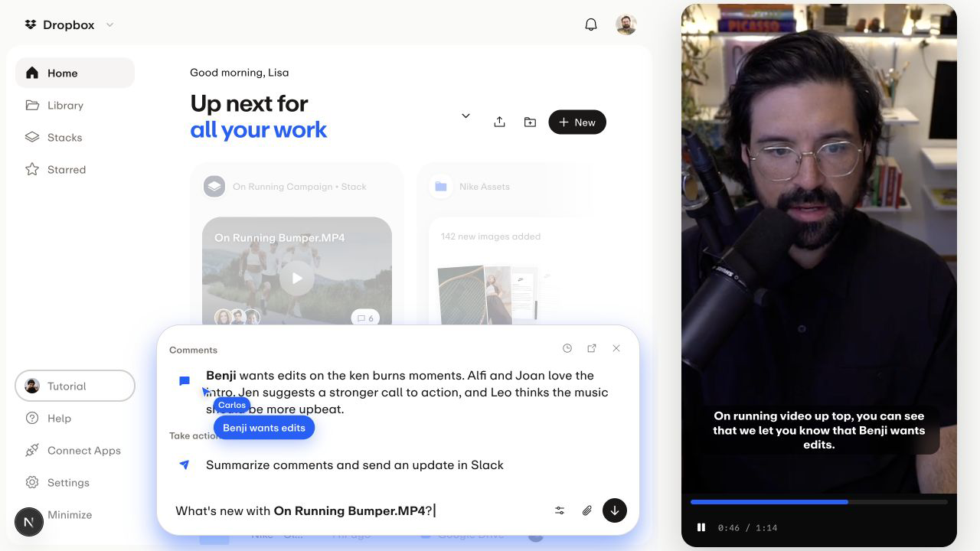The image size is (980, 551).
Task: Click the Nike Assets folder icon
Action: pos(441,186)
